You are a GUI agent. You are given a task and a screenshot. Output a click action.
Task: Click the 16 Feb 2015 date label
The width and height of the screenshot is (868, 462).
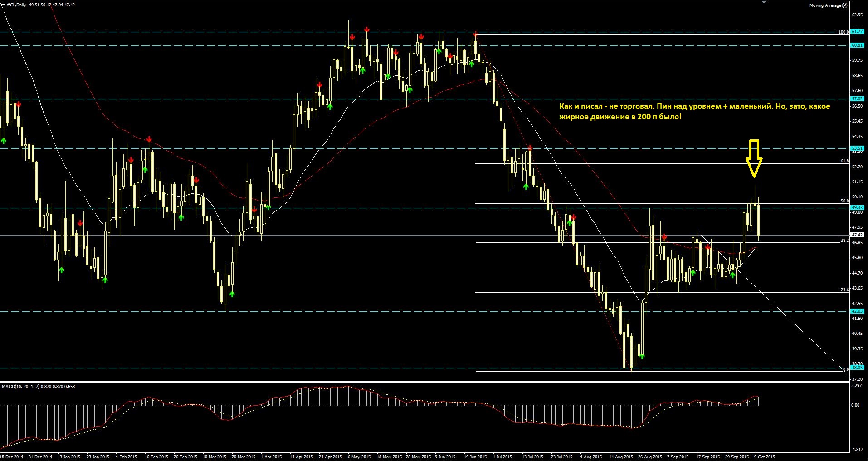coord(156,457)
